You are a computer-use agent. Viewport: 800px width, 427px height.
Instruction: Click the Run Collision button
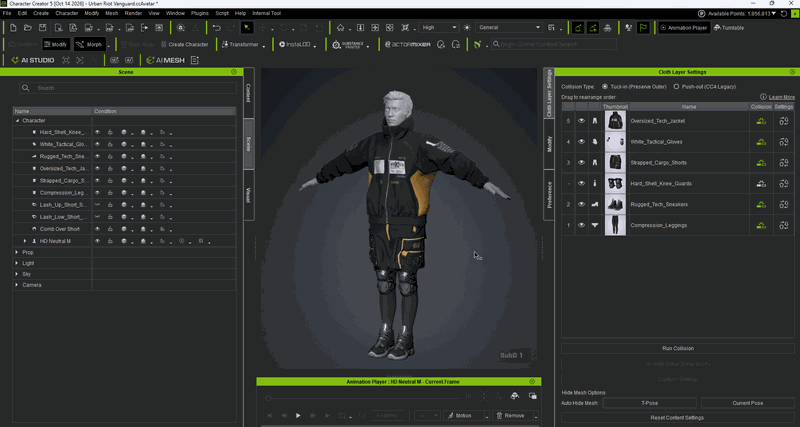pyautogui.click(x=678, y=348)
